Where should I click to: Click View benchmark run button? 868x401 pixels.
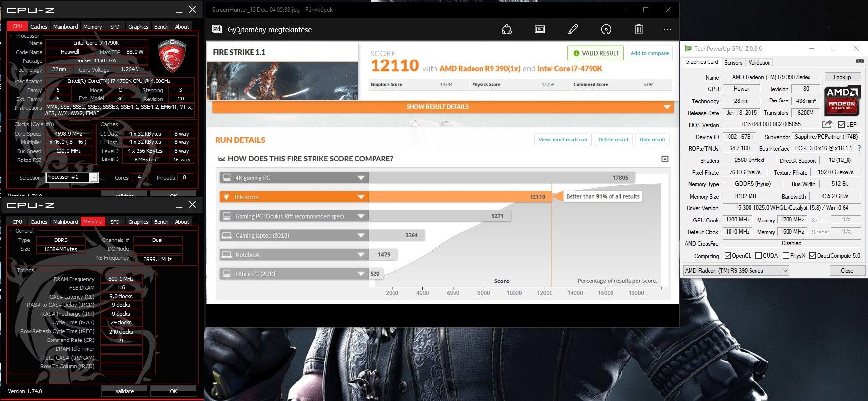tap(563, 140)
